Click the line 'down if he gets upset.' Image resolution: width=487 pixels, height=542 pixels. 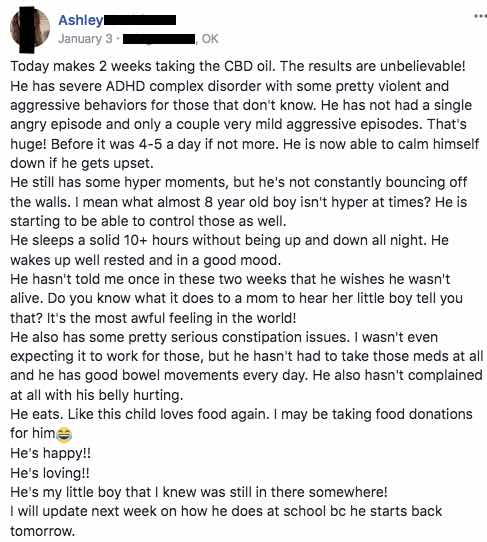pos(82,163)
